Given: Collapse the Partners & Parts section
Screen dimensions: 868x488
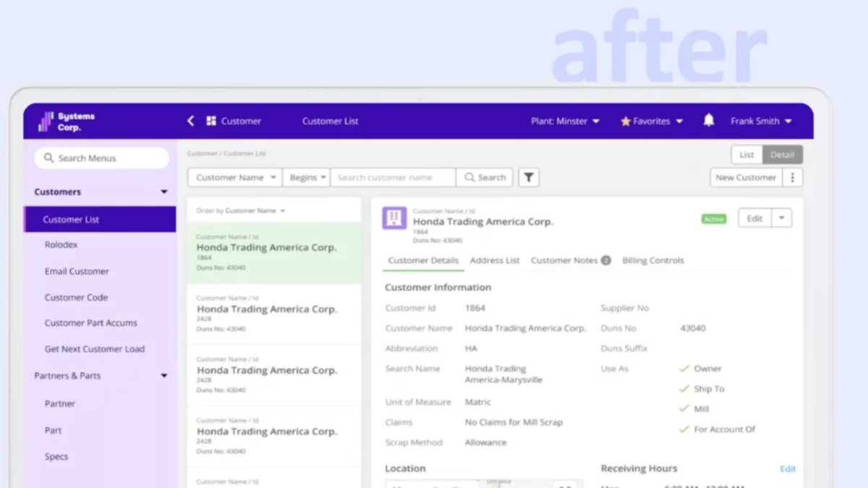Looking at the screenshot, I should 164,376.
